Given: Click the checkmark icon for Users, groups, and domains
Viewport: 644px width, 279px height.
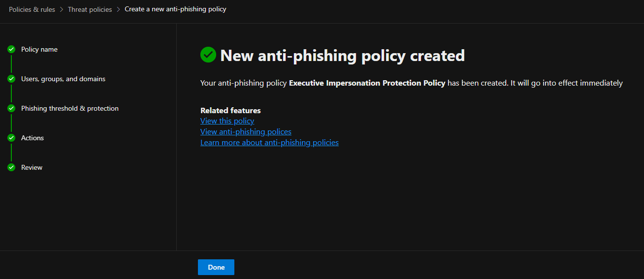Looking at the screenshot, I should point(11,79).
